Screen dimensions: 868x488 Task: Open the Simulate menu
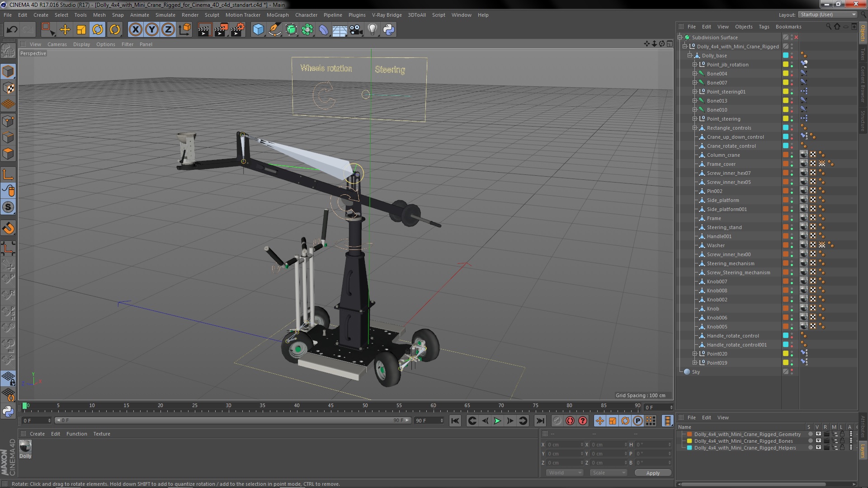pyautogui.click(x=166, y=15)
